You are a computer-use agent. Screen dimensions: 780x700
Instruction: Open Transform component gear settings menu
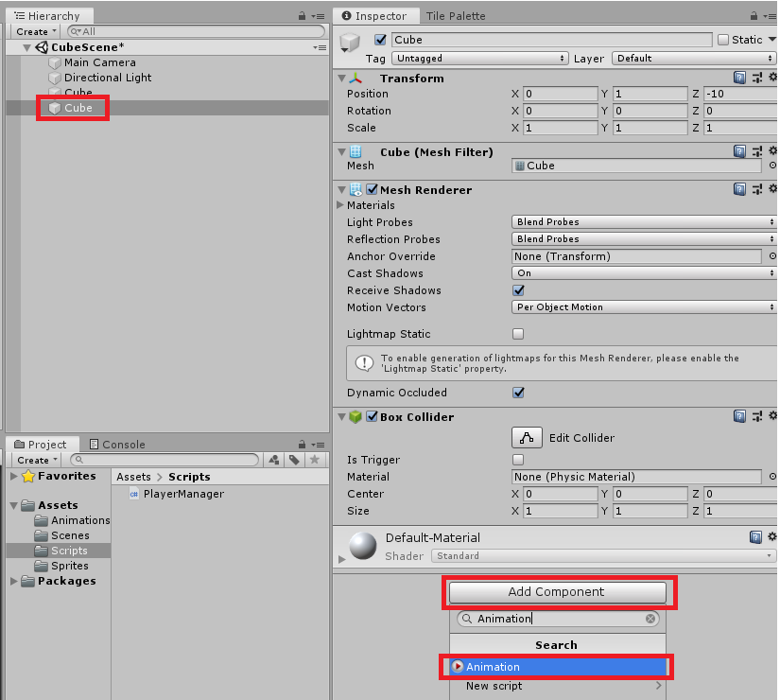click(x=772, y=78)
